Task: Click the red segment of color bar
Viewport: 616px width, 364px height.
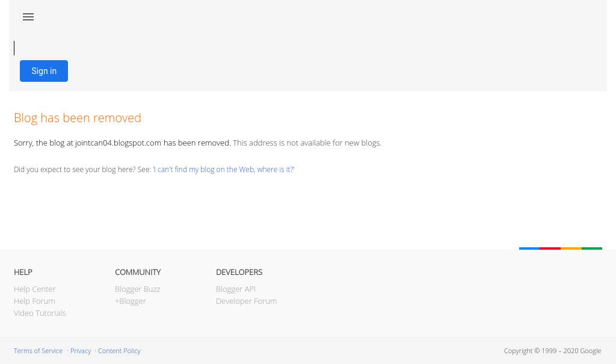Action: tap(550, 248)
